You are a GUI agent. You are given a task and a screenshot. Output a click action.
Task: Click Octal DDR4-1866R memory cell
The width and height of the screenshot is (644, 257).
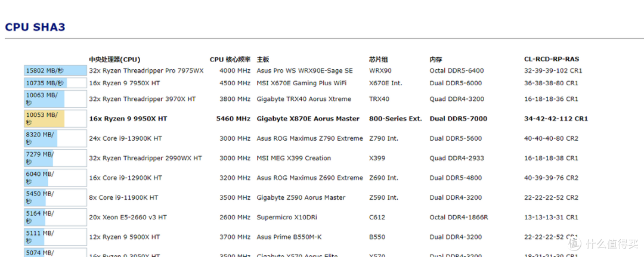click(x=459, y=217)
